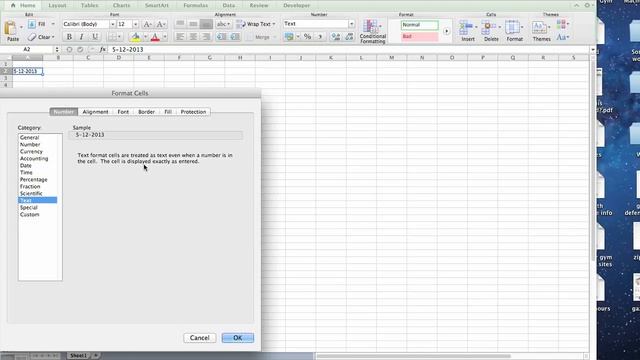This screenshot has height=360, width=640.
Task: Click formula bar showing 5-12-2013
Action: click(x=349, y=49)
